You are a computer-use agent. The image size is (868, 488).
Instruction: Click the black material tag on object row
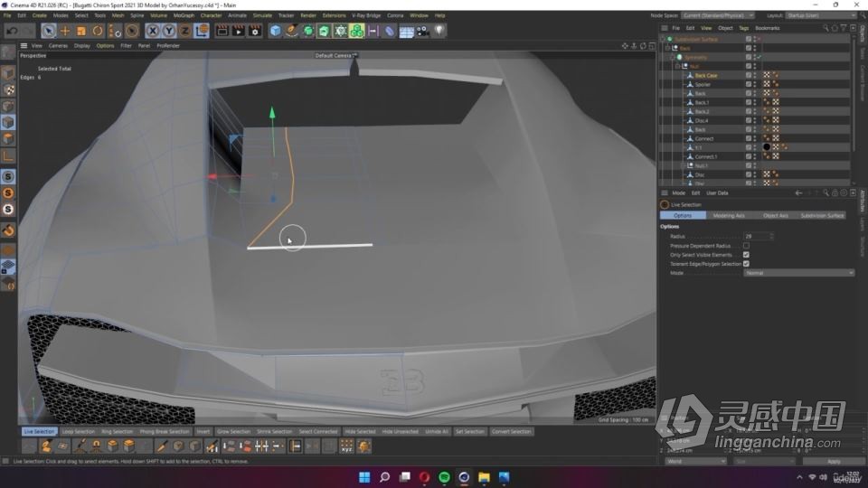(x=767, y=147)
